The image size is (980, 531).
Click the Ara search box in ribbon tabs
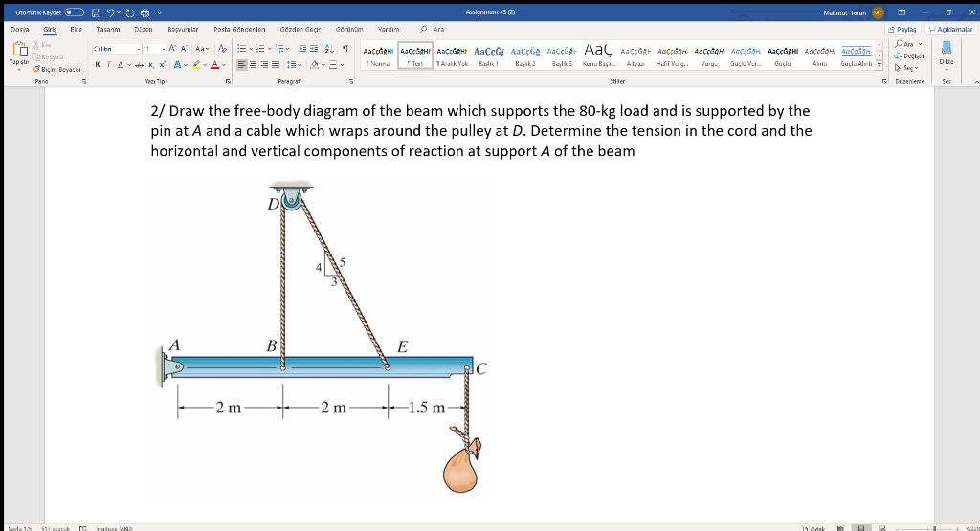click(432, 30)
